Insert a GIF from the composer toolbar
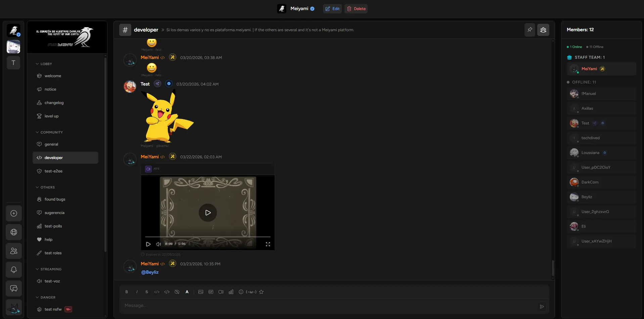This screenshot has width=644, height=319. 211,292
